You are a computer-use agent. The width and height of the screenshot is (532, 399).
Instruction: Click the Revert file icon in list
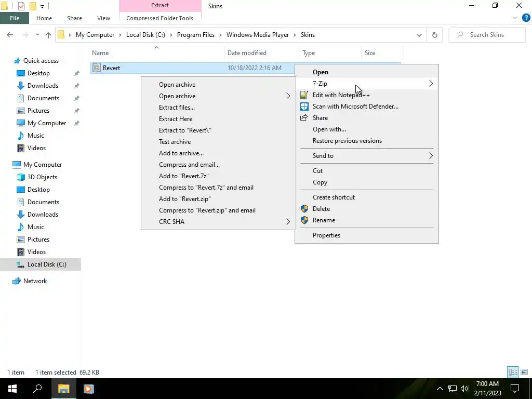[x=97, y=68]
